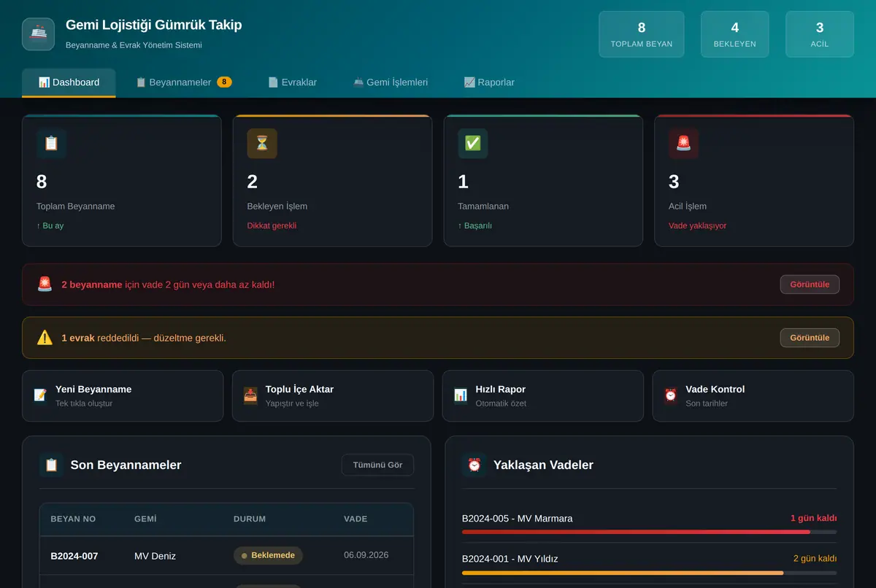The image size is (876, 588).
Task: Open the Dashboard tab
Action: tap(69, 82)
